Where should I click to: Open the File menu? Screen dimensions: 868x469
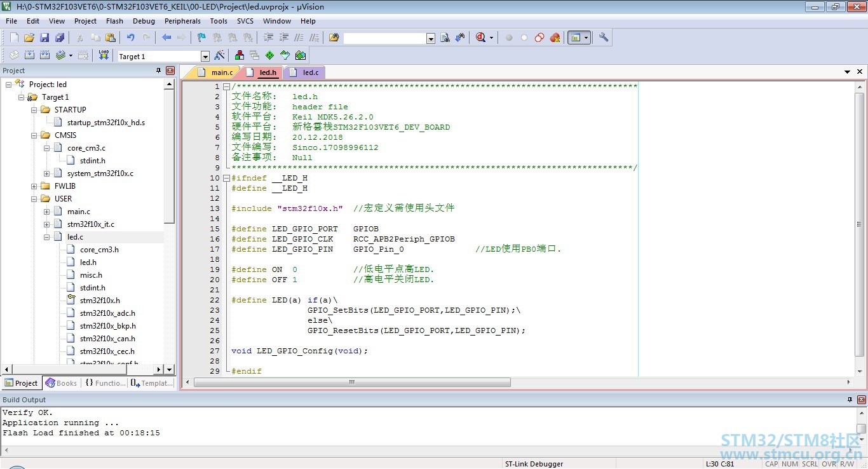pyautogui.click(x=11, y=21)
